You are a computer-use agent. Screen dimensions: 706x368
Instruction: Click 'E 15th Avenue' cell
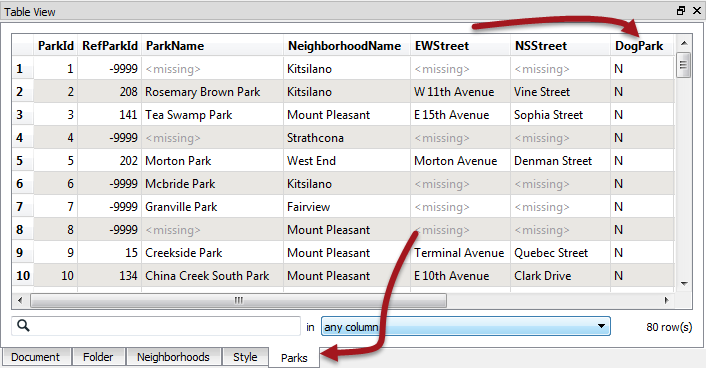[460, 115]
